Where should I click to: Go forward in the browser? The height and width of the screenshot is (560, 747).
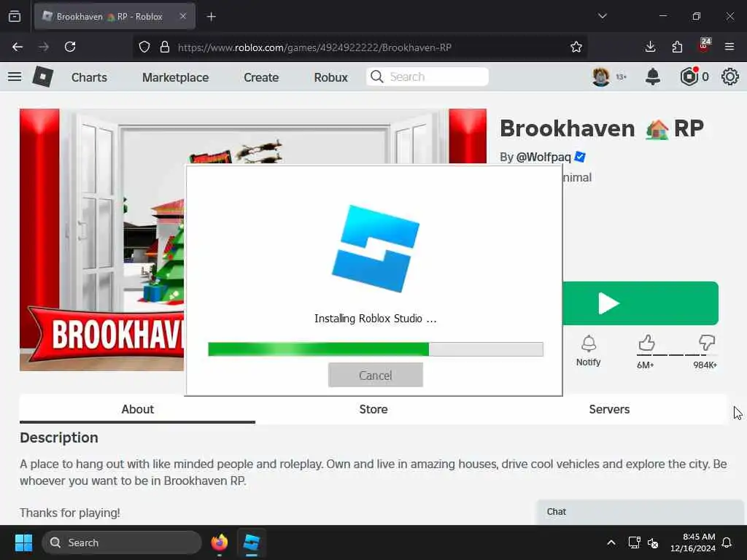pos(44,47)
